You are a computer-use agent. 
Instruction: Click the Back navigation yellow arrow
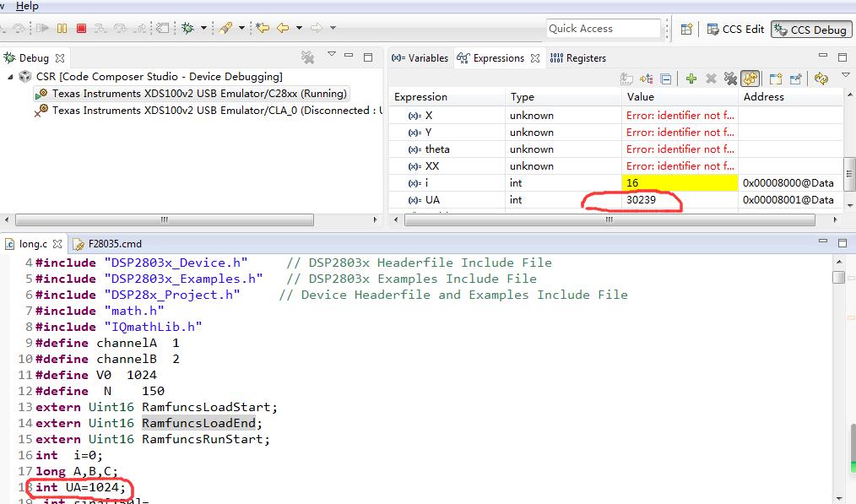click(x=283, y=28)
